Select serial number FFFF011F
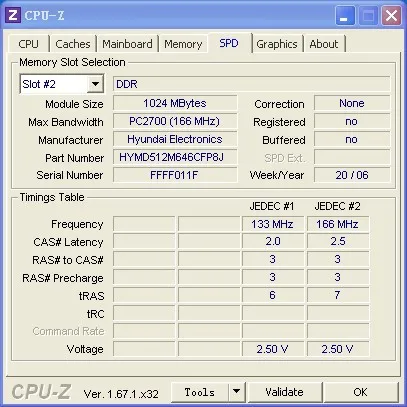 175,175
